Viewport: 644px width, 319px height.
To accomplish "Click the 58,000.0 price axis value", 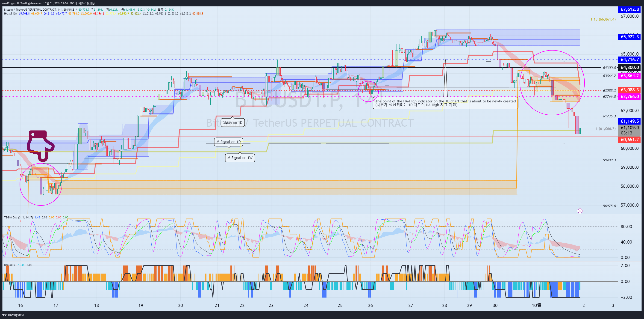I will tap(629, 186).
